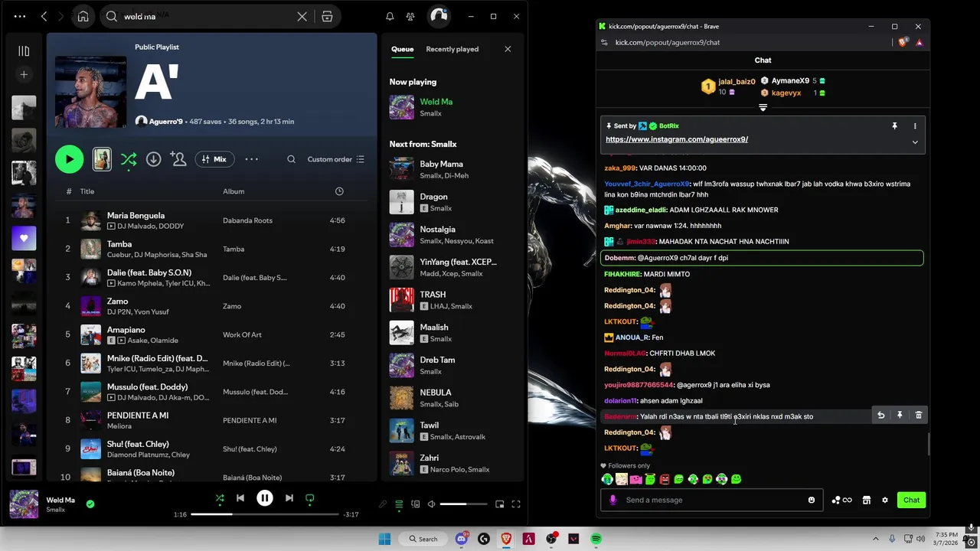980x551 pixels.
Task: Collapse the chat leaderboard arrow
Action: pyautogui.click(x=763, y=108)
